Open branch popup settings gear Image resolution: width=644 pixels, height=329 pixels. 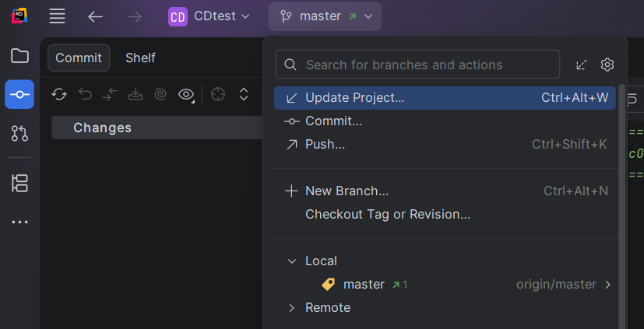[607, 65]
